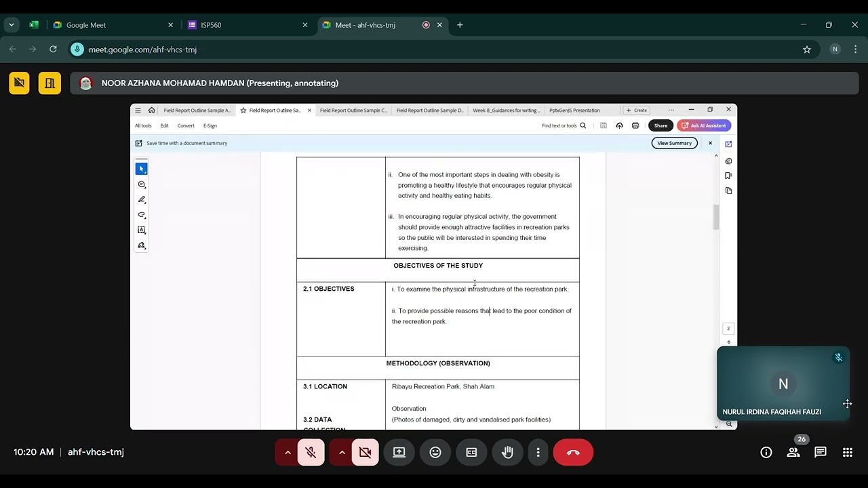Image resolution: width=868 pixels, height=488 pixels.
Task: Open the E-Sign menu
Action: coord(210,125)
